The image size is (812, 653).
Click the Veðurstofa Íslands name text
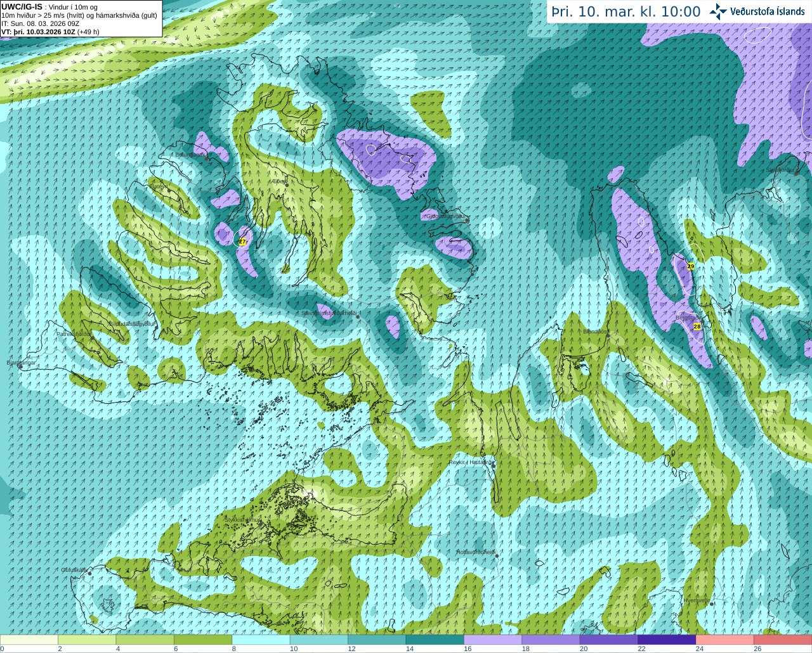click(x=767, y=11)
